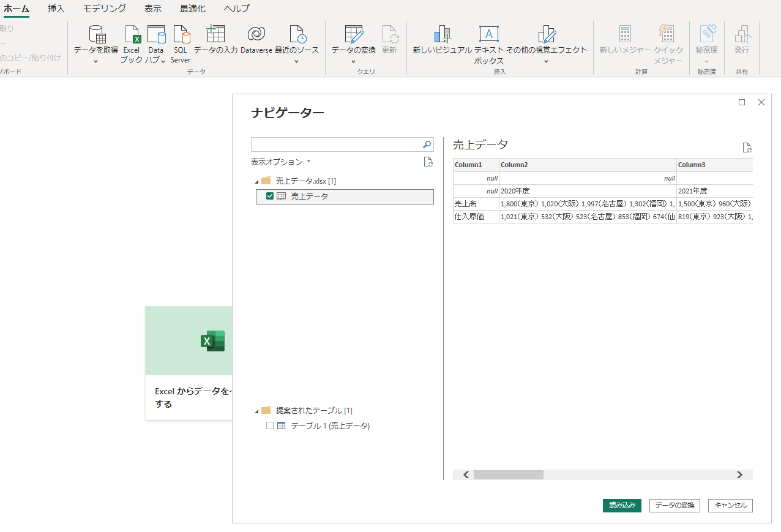The height and width of the screenshot is (532, 781).
Task: Open the 表示 ribbon tab
Action: coord(153,9)
